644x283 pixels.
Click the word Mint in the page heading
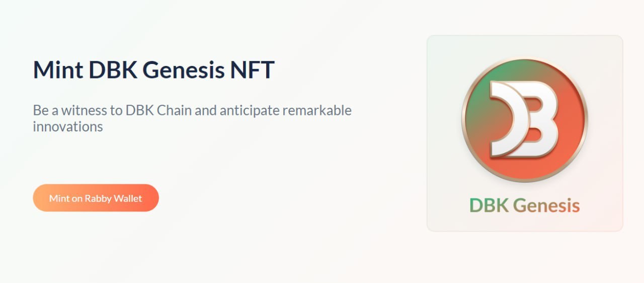58,69
